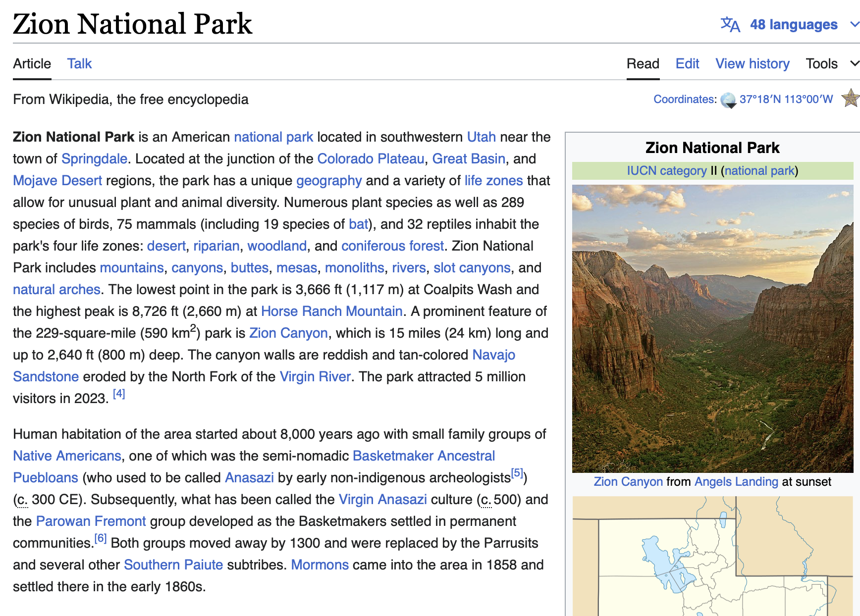860x616 pixels.
Task: Jump to citation reference [4]
Action: 119,394
